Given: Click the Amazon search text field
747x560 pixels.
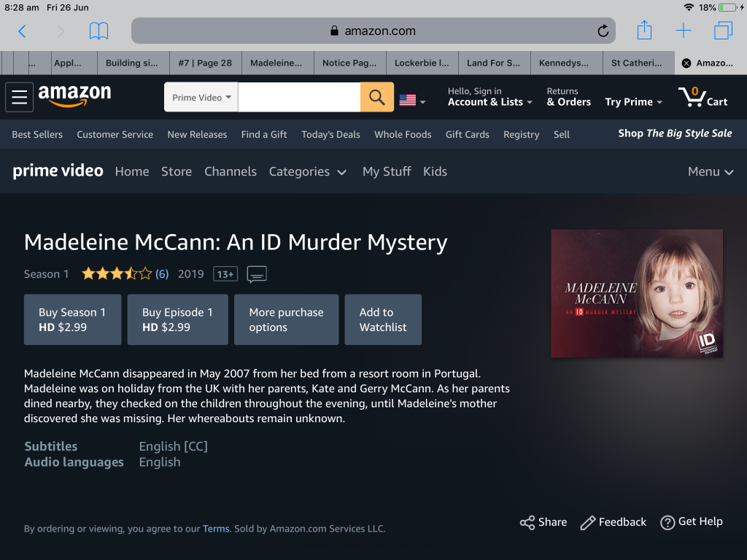Looking at the screenshot, I should (x=299, y=97).
